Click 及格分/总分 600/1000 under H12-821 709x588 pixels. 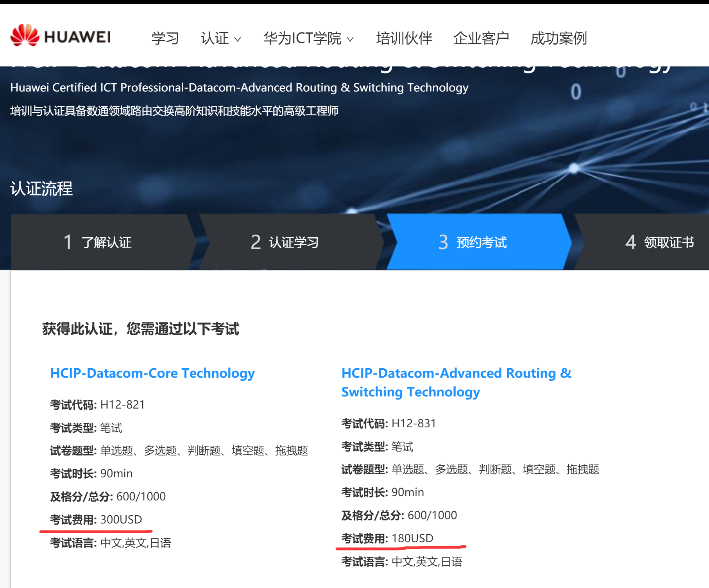(108, 497)
